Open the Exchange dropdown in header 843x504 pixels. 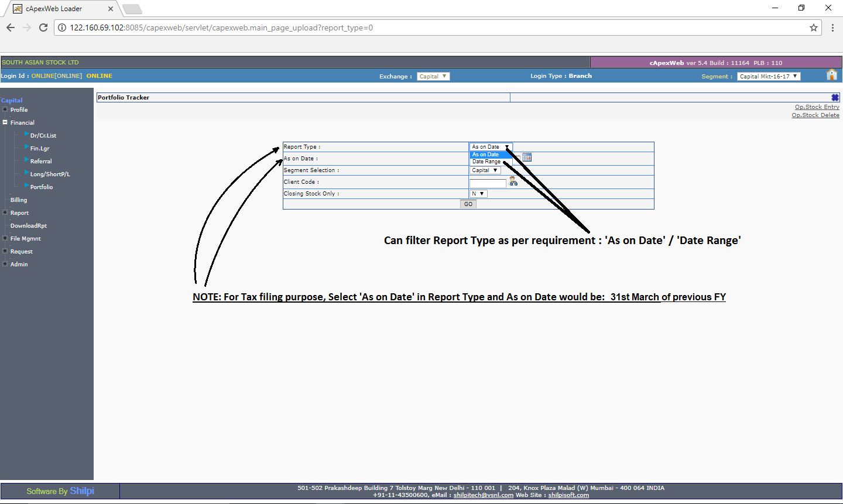pyautogui.click(x=433, y=76)
